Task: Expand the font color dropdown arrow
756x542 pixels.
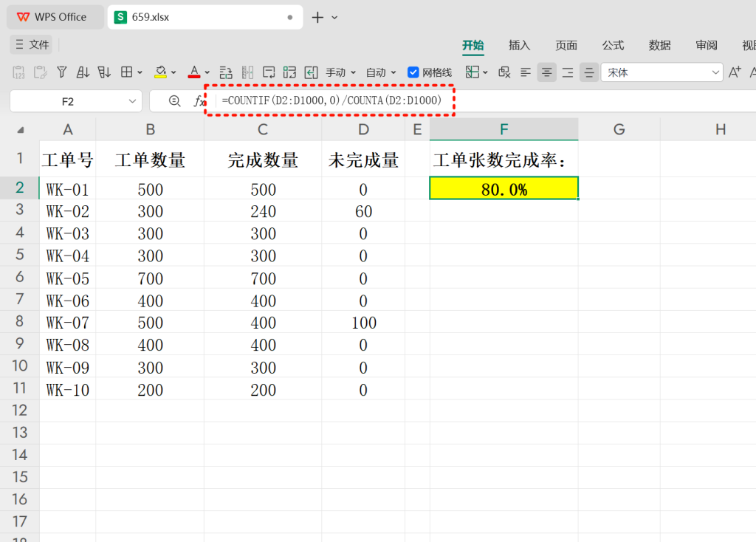Action: 207,72
